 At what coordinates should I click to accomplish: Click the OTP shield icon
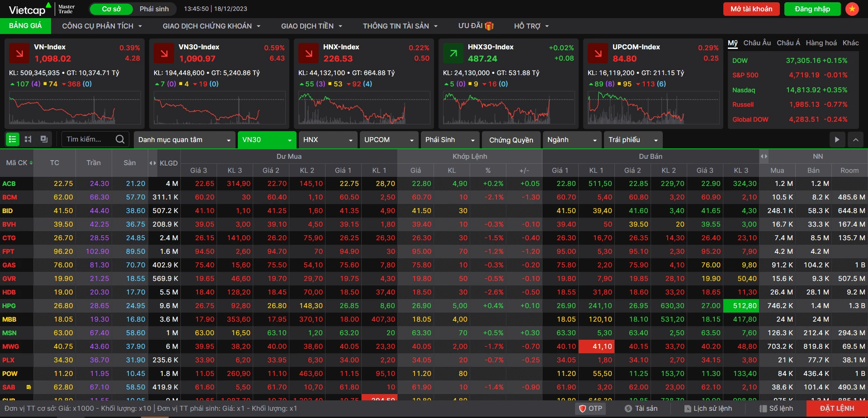[x=583, y=408]
